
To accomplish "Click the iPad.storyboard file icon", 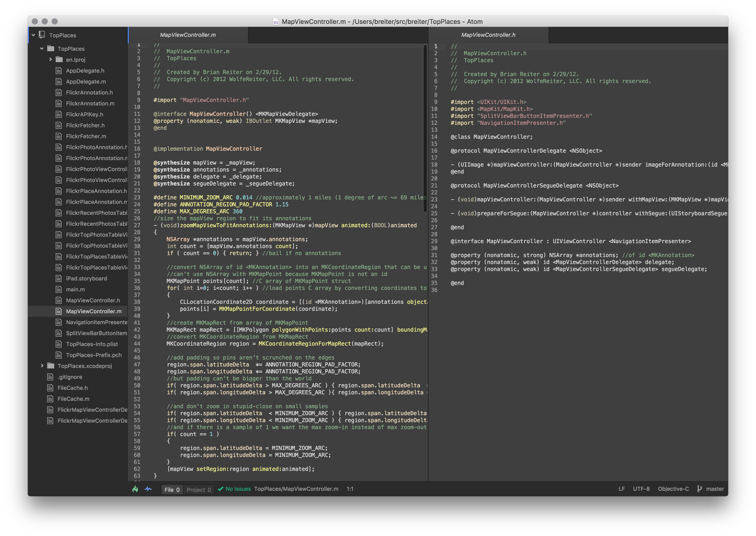I will 59,278.
